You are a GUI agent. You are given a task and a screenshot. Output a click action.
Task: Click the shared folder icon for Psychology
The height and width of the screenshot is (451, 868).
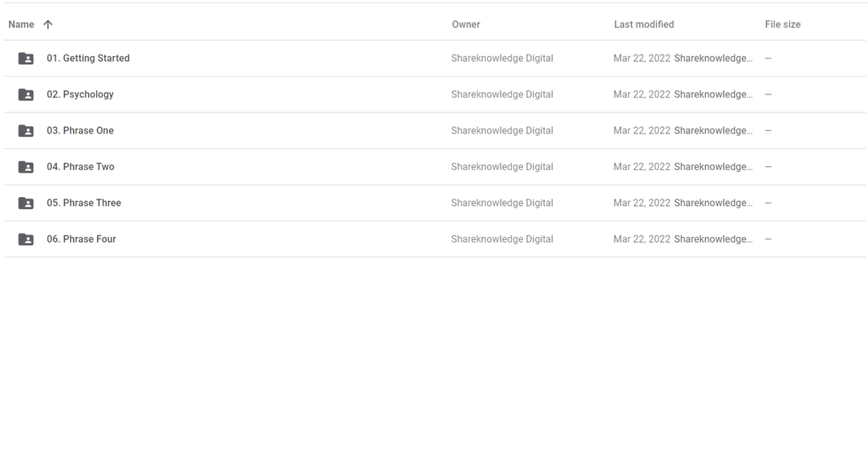pos(26,94)
